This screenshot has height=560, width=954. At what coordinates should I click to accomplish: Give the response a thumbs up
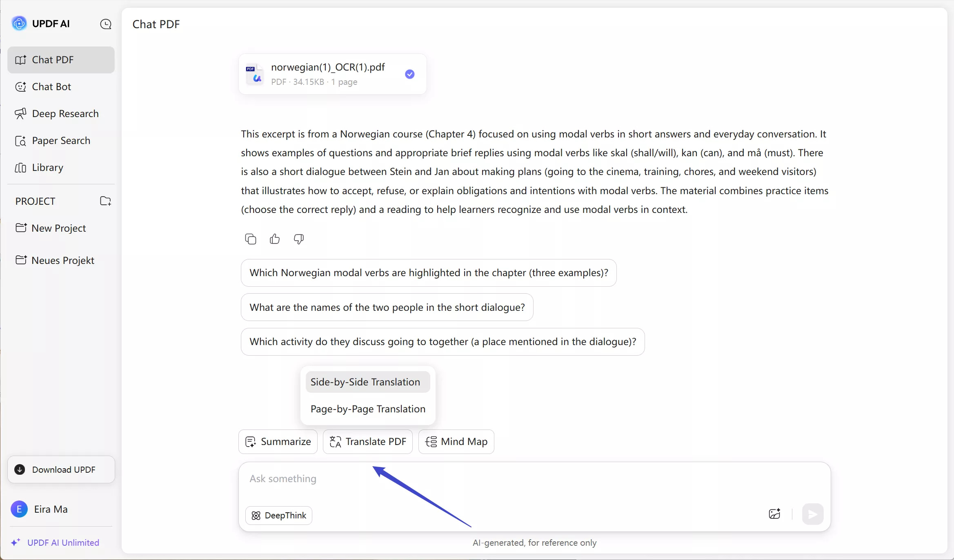[x=274, y=239]
